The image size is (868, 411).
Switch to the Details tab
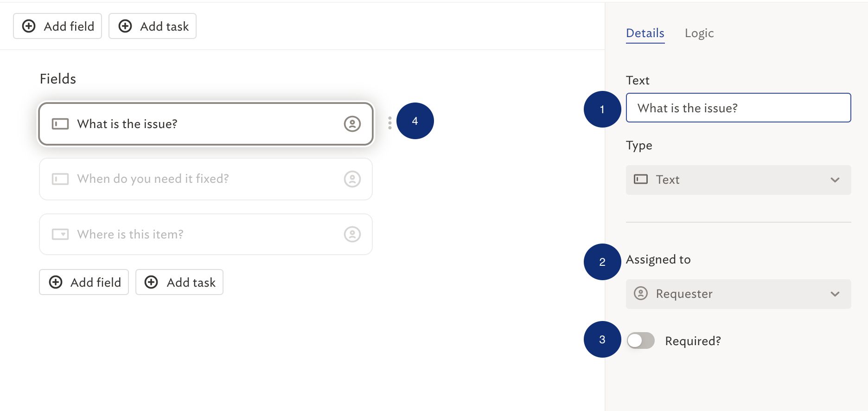[645, 33]
